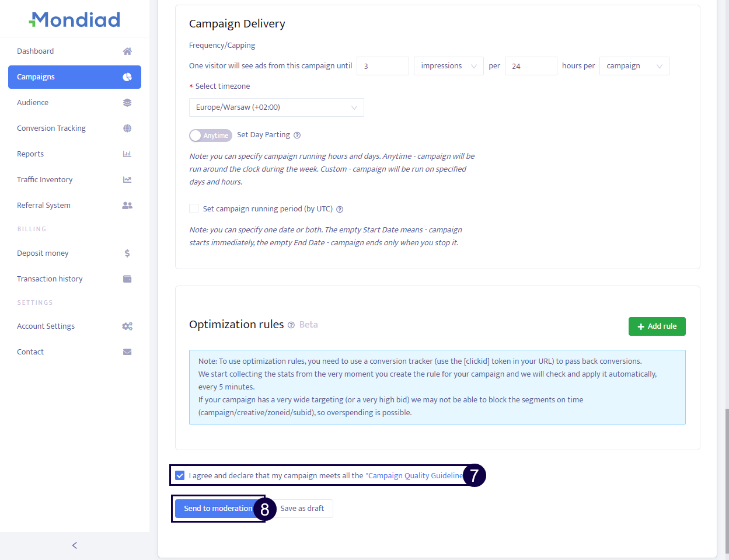Click the Deposit money dollar icon
Screen dimensions: 729x560
[127, 253]
